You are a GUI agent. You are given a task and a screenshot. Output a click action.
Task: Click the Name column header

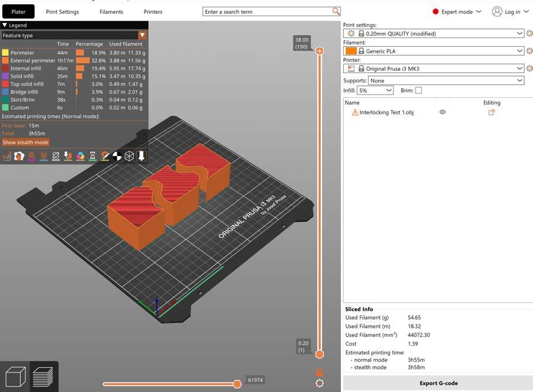pyautogui.click(x=352, y=103)
